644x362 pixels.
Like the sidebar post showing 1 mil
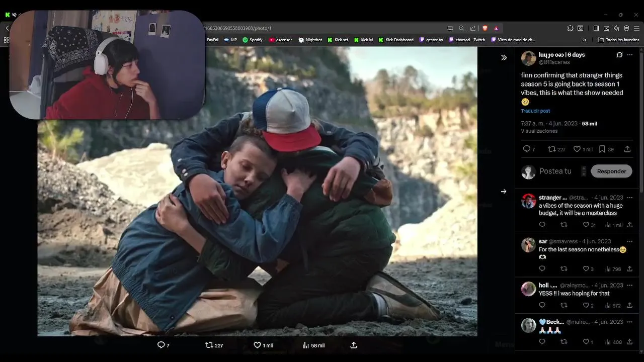(583, 149)
